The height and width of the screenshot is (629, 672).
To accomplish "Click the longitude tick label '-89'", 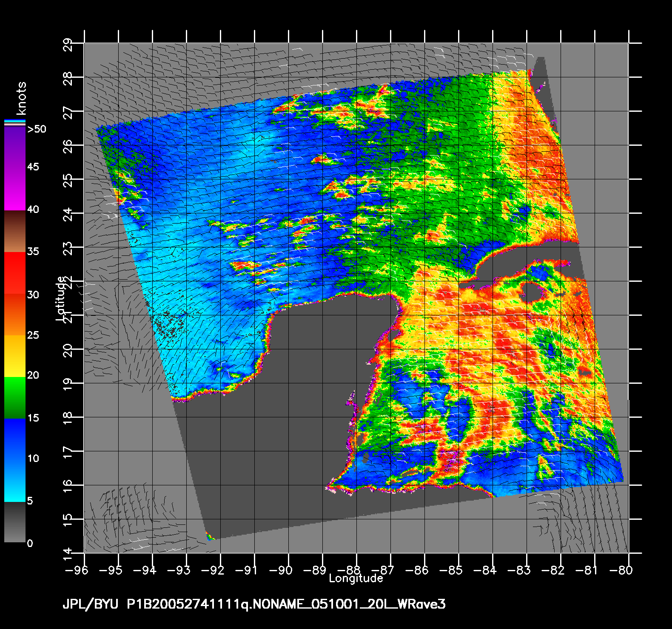I will pos(314,570).
